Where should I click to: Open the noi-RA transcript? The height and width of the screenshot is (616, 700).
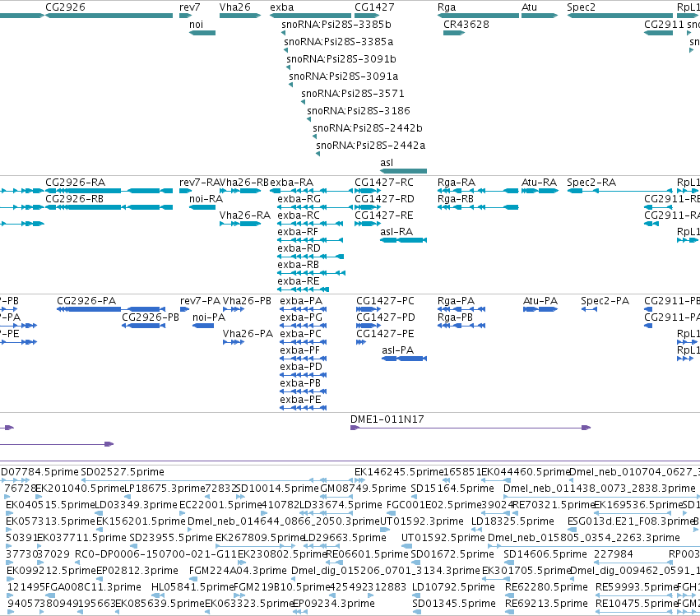202,207
